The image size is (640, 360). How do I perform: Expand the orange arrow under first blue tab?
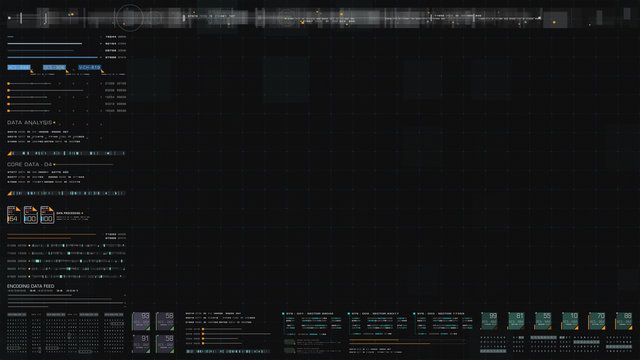pyautogui.click(x=32, y=71)
